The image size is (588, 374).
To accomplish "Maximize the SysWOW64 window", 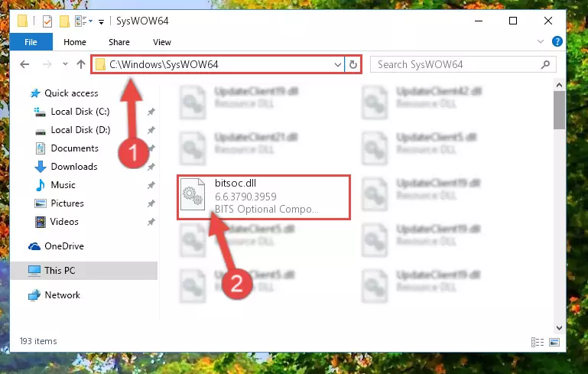I will 513,21.
